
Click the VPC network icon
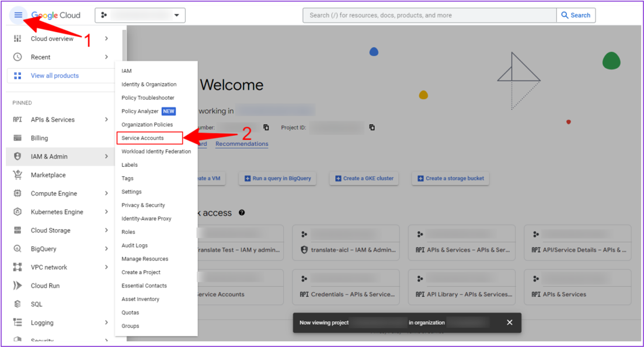pos(18,267)
